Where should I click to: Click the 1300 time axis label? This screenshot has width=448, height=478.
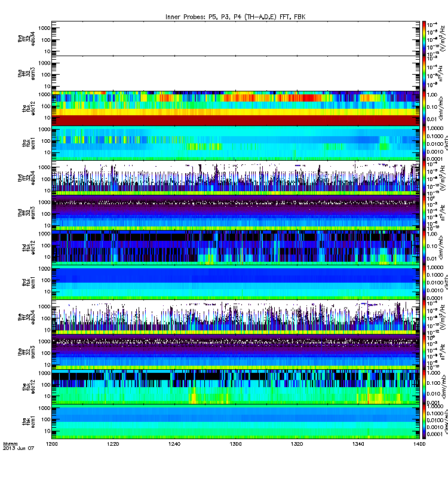235,444
